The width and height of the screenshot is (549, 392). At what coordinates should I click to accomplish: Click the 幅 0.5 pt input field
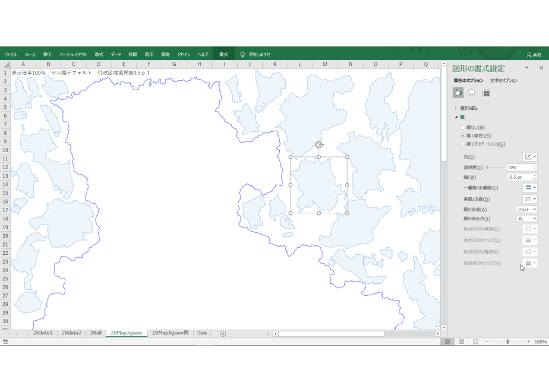click(519, 178)
